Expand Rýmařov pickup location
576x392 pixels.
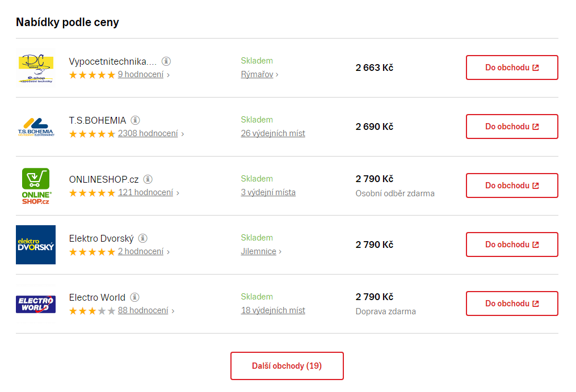pos(259,74)
